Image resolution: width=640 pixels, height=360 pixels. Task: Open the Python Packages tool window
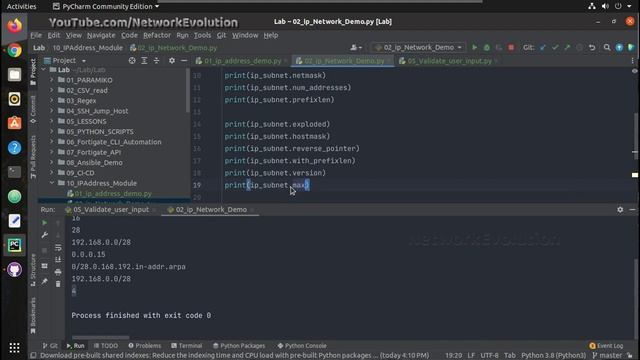click(239, 346)
